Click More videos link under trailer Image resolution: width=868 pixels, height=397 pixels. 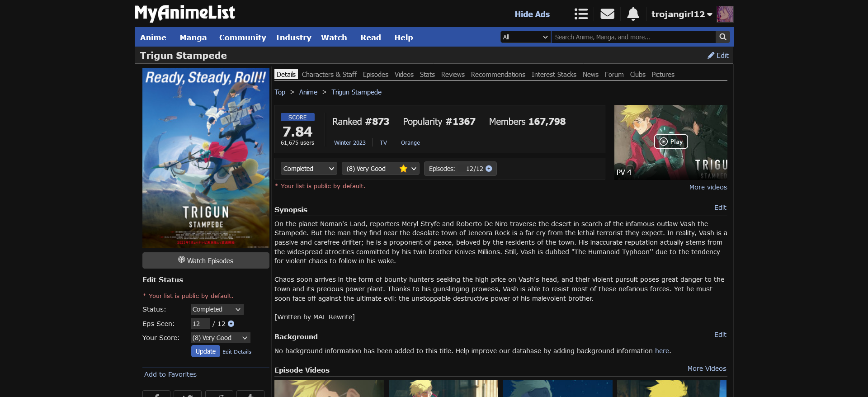click(708, 187)
